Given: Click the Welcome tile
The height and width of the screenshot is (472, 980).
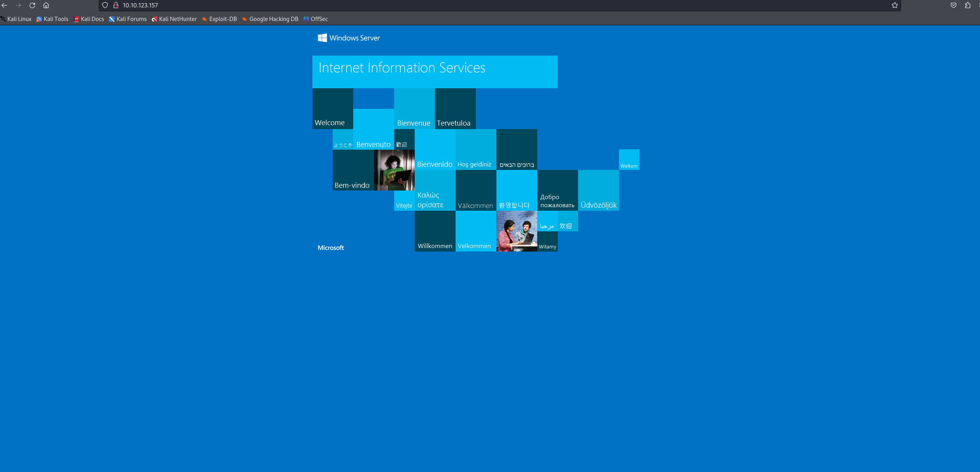Looking at the screenshot, I should pyautogui.click(x=333, y=109).
